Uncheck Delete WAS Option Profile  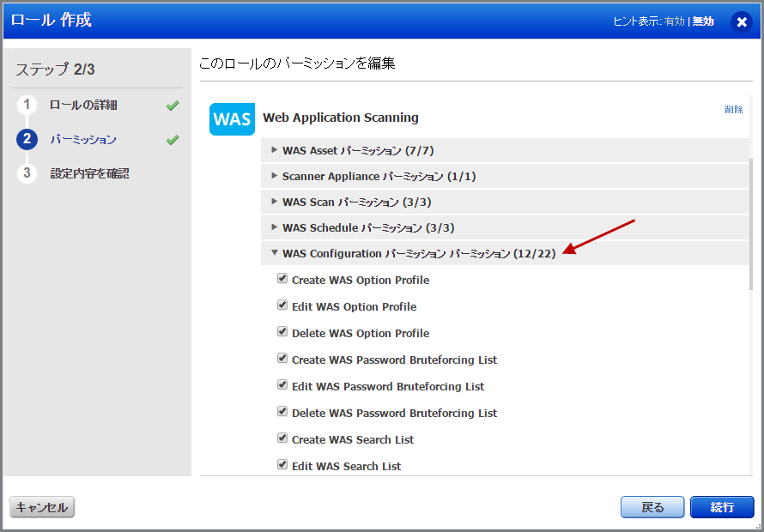[x=282, y=332]
